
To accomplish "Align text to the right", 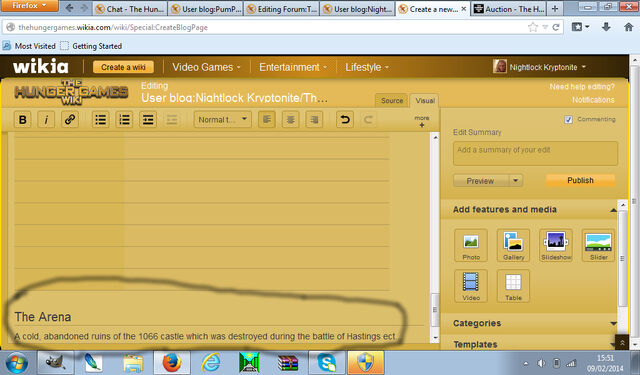I will pyautogui.click(x=314, y=120).
